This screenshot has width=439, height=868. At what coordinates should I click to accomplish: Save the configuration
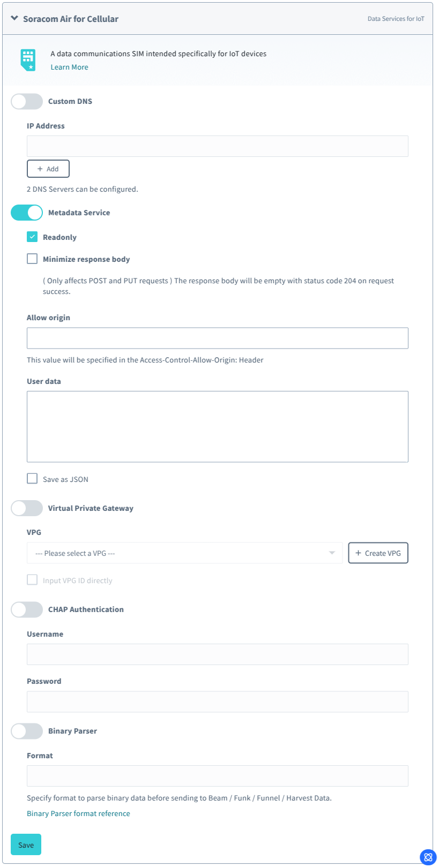26,845
